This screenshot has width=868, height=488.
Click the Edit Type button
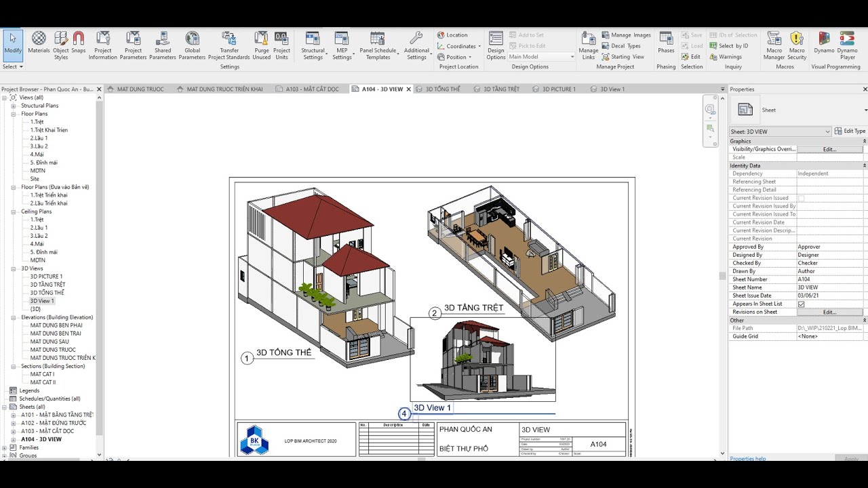850,131
